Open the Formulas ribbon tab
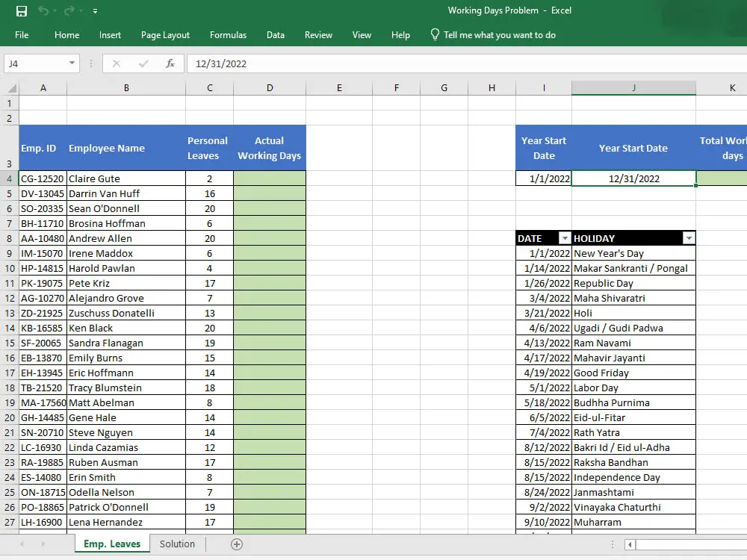Screen dimensions: 747x560 [228, 34]
